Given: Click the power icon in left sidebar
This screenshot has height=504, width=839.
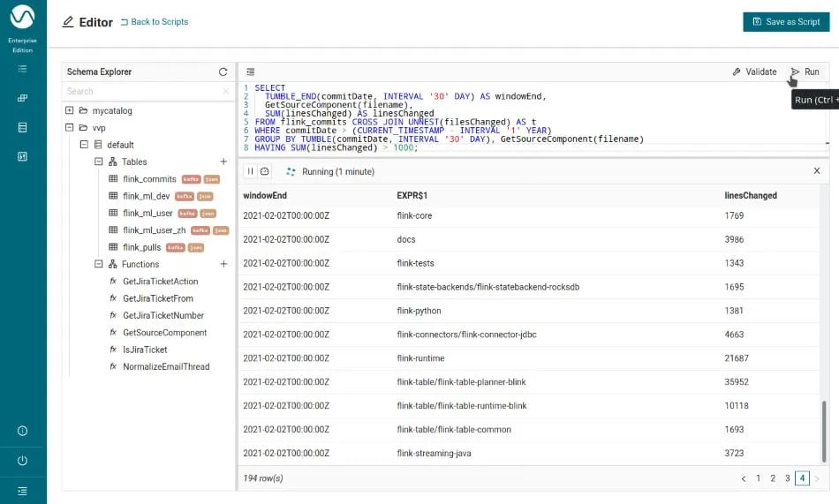Looking at the screenshot, I should click(x=22, y=461).
